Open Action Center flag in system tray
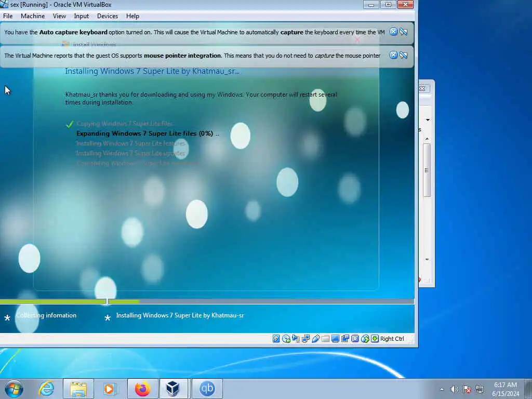 click(467, 389)
